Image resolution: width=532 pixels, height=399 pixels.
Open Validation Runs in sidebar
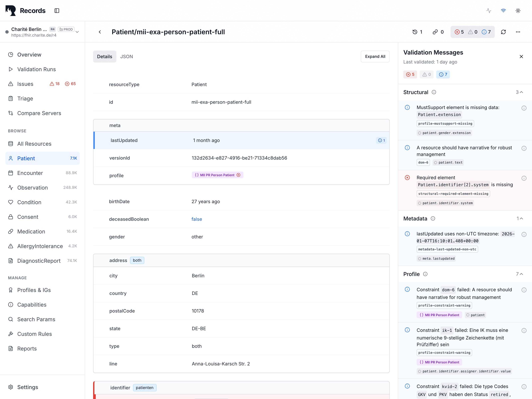[x=37, y=69]
